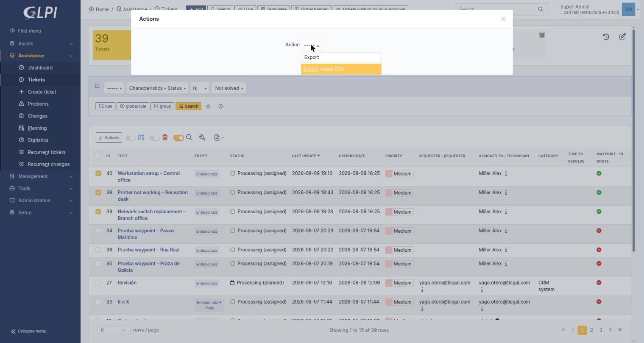
Task: Open Printer not working - Reception desk ticket
Action: (153, 196)
